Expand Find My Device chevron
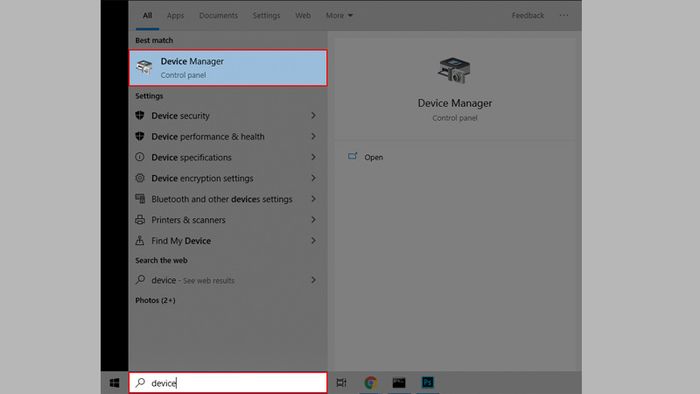Viewport: 700px width, 394px height. point(313,241)
